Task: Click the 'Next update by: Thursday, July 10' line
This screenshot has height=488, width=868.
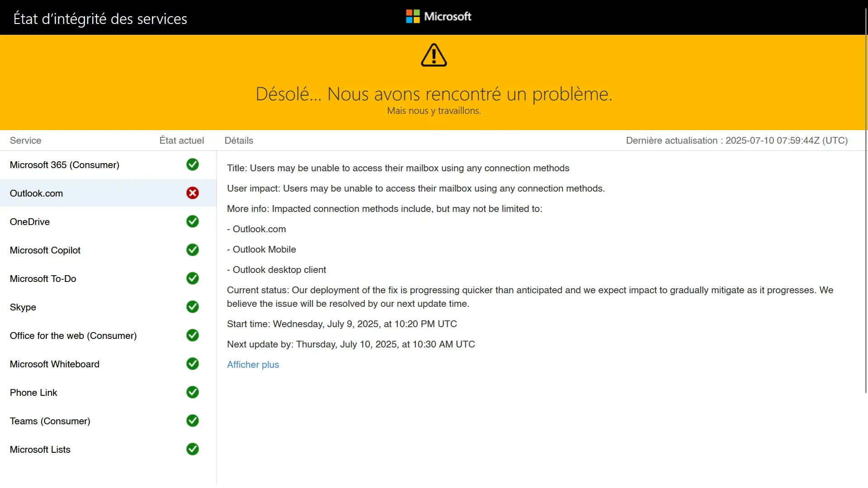Action: pos(351,344)
